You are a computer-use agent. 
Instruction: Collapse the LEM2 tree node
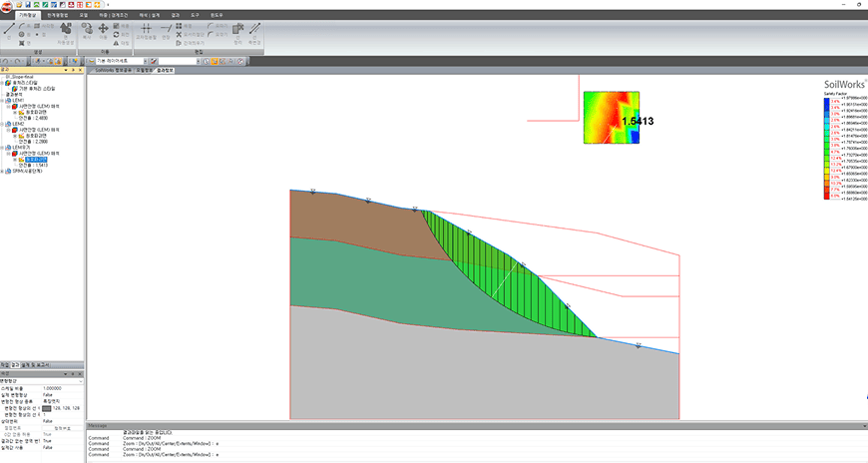coord(2,124)
